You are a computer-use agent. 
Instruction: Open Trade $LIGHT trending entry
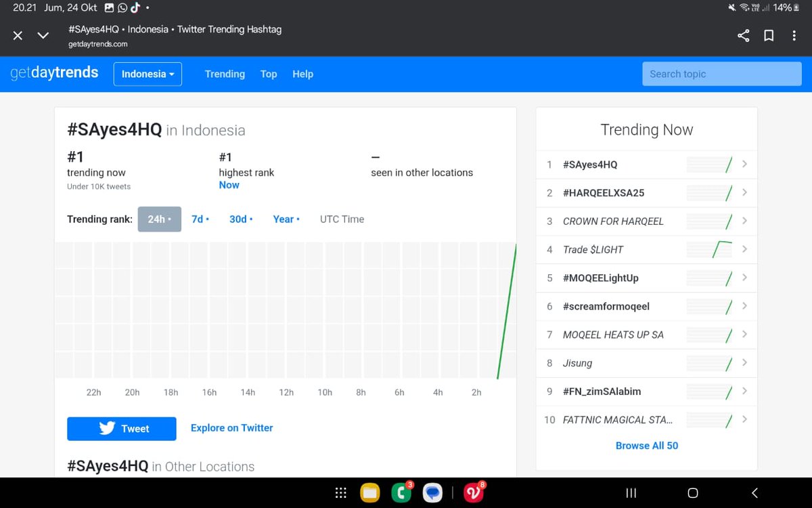pyautogui.click(x=593, y=249)
